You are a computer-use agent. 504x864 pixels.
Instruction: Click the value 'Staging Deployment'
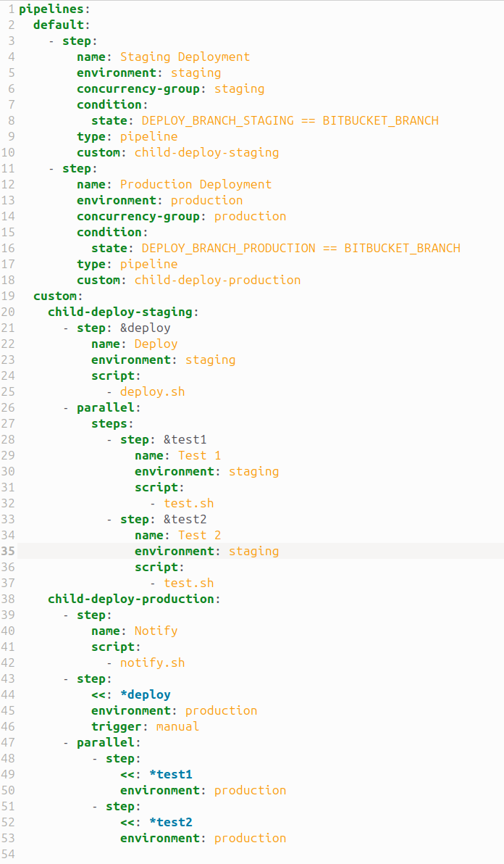185,57
